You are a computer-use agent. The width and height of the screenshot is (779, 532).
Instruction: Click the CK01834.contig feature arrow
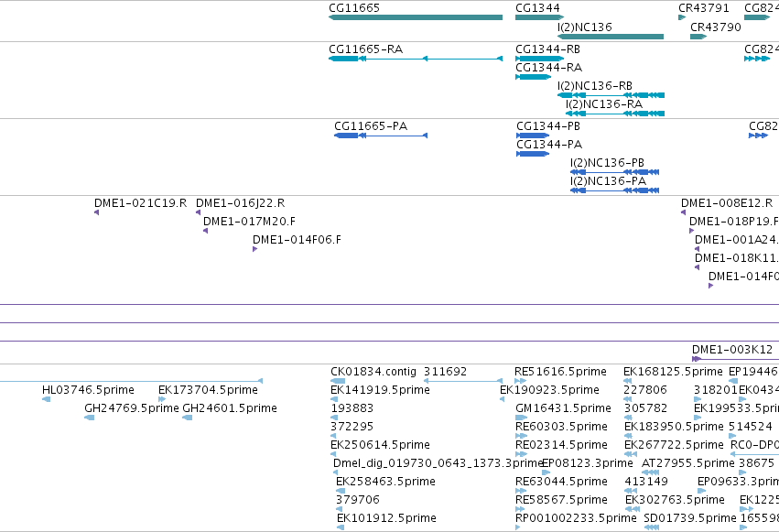coord(338,381)
